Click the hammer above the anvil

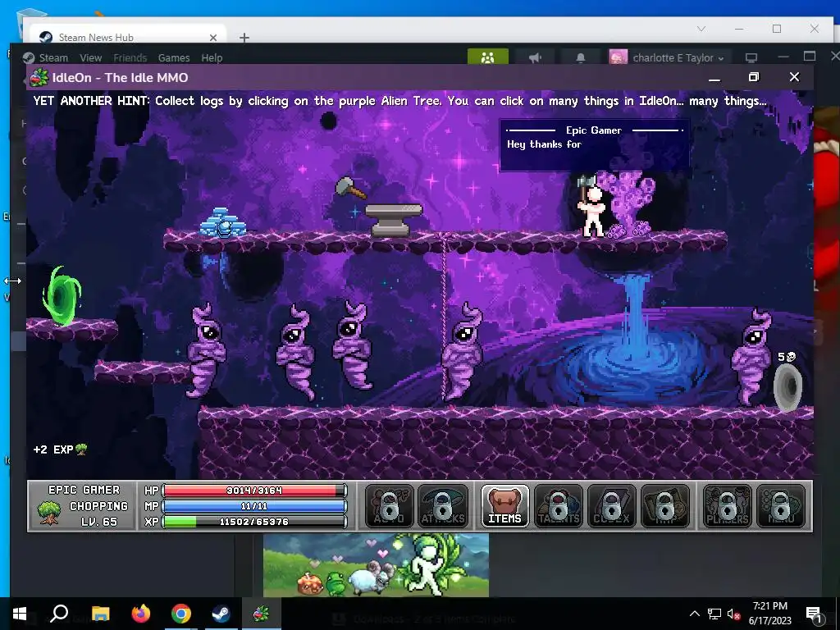[349, 188]
